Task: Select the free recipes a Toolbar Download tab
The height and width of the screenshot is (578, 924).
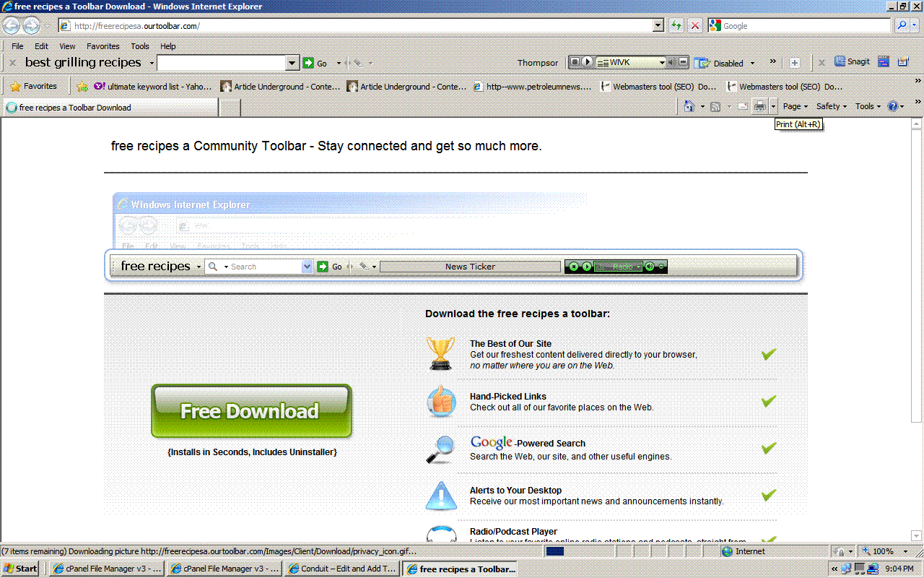Action: click(x=110, y=108)
